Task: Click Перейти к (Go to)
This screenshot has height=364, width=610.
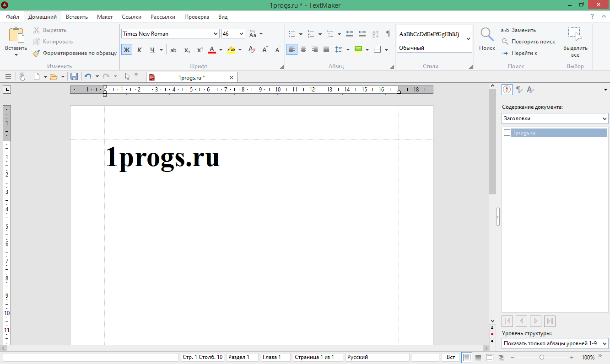Action: 519,53
